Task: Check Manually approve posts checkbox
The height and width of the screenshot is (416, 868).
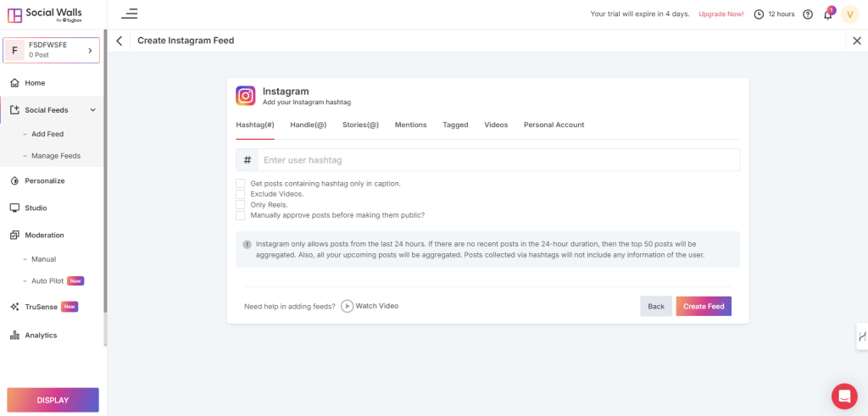Action: click(x=240, y=215)
